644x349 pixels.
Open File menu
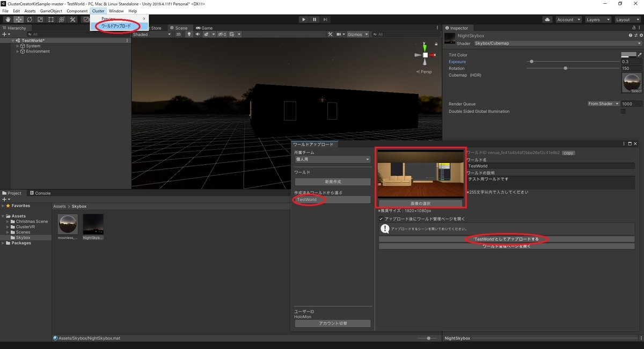pyautogui.click(x=5, y=11)
